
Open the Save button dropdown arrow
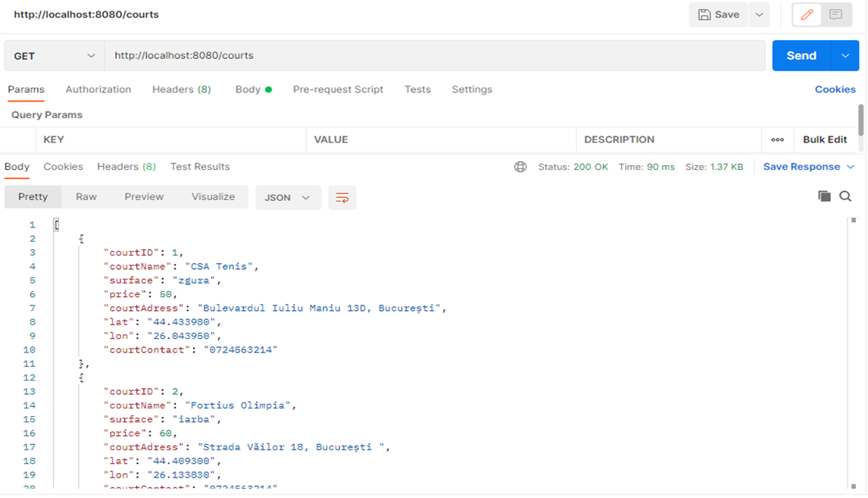tap(758, 14)
